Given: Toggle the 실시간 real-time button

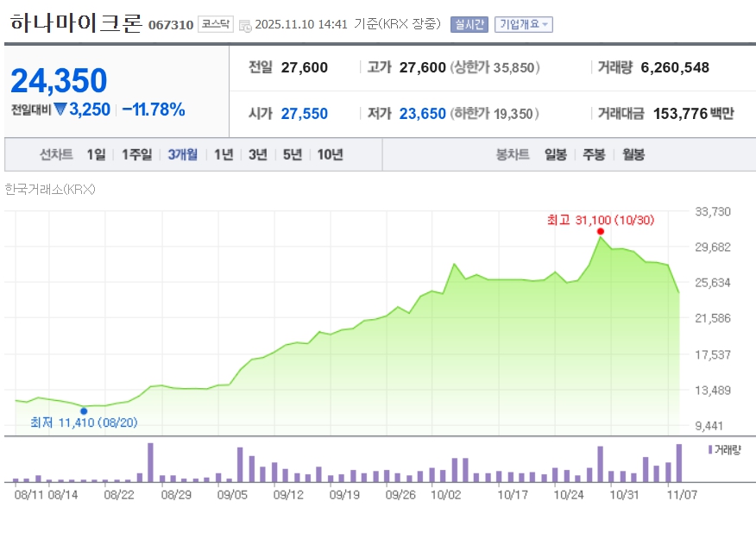Looking at the screenshot, I should tap(469, 24).
